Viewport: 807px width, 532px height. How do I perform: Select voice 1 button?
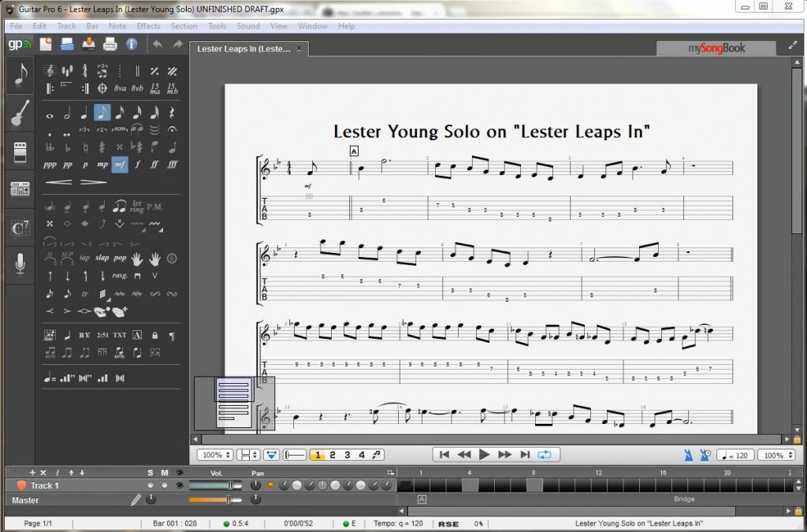point(318,455)
